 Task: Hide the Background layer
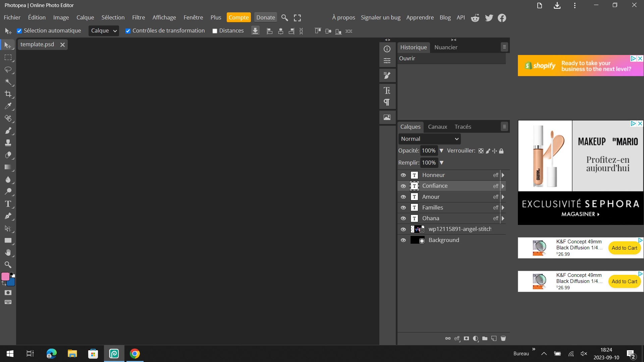(404, 240)
